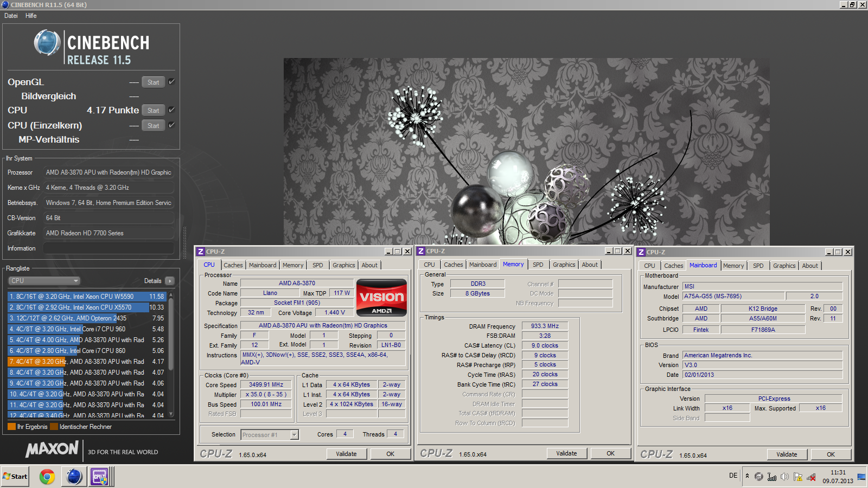Viewport: 868px width, 488px height.
Task: Open Google Chrome from the taskbar
Action: point(47,477)
